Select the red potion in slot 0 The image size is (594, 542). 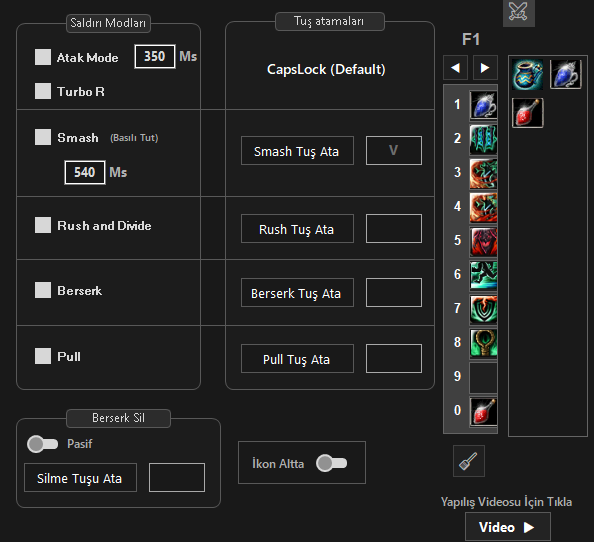483,411
